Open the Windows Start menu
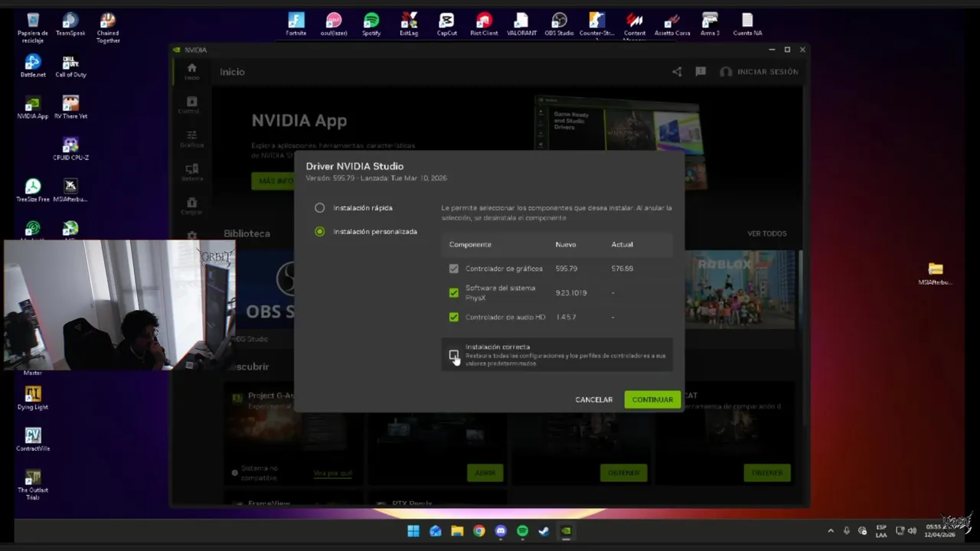Screen dimensions: 980x551 tap(413, 531)
